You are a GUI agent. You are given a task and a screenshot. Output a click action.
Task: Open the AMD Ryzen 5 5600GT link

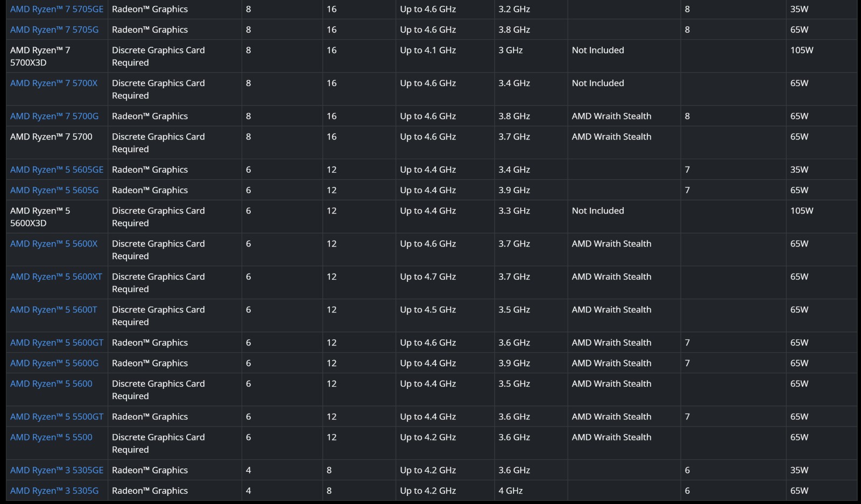point(57,343)
